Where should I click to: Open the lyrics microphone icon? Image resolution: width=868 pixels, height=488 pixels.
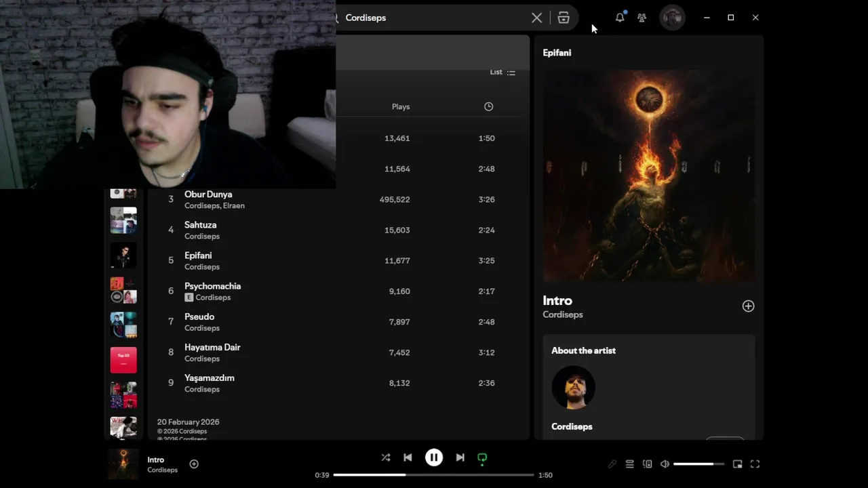click(x=612, y=464)
